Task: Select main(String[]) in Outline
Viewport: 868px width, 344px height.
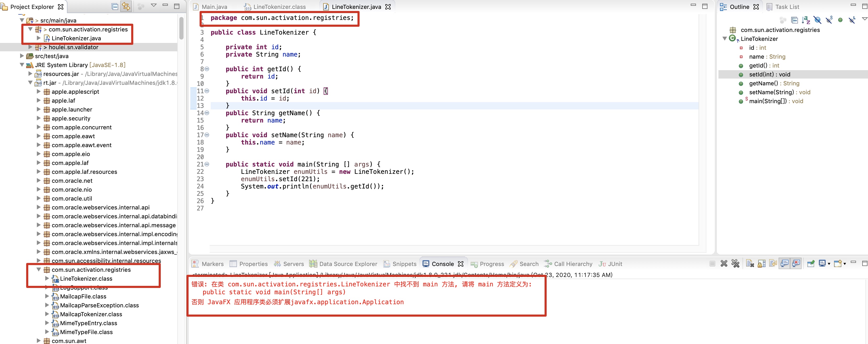Action: pyautogui.click(x=776, y=101)
